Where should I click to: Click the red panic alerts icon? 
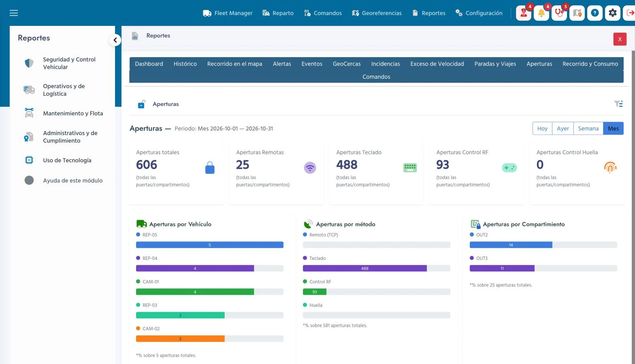pos(524,13)
